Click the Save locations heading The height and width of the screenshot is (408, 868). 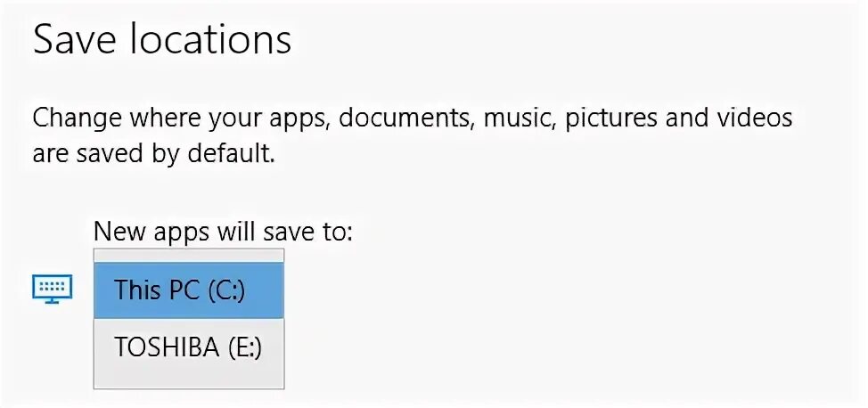(x=162, y=41)
